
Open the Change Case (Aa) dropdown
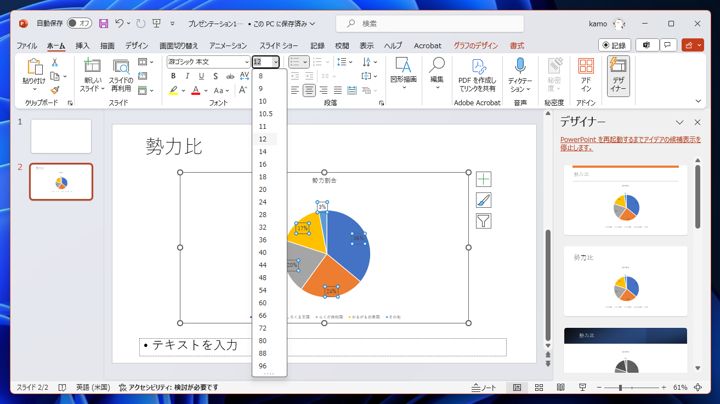pyautogui.click(x=221, y=90)
